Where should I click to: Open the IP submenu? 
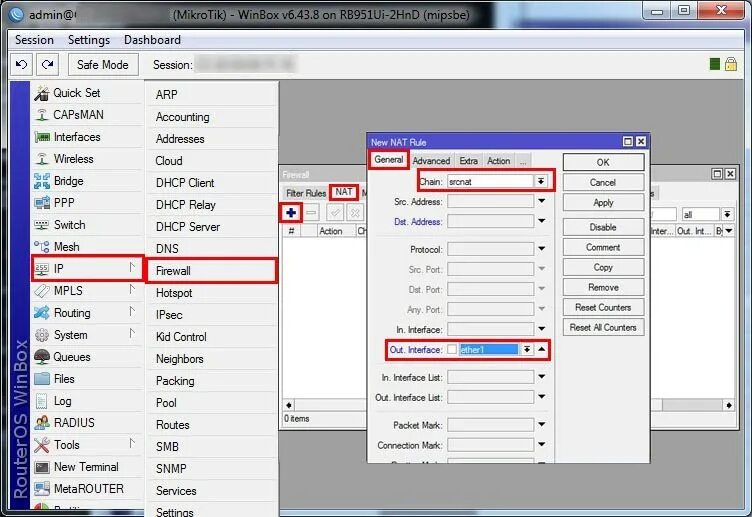point(88,269)
